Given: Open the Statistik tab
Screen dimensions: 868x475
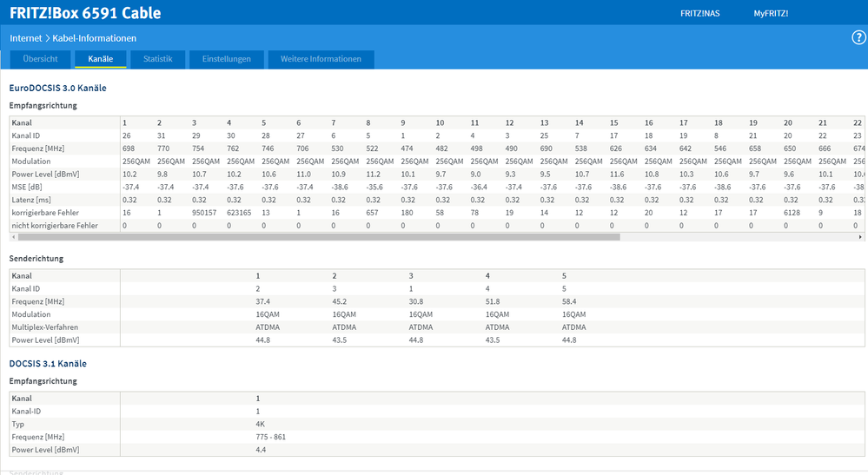Looking at the screenshot, I should 158,58.
